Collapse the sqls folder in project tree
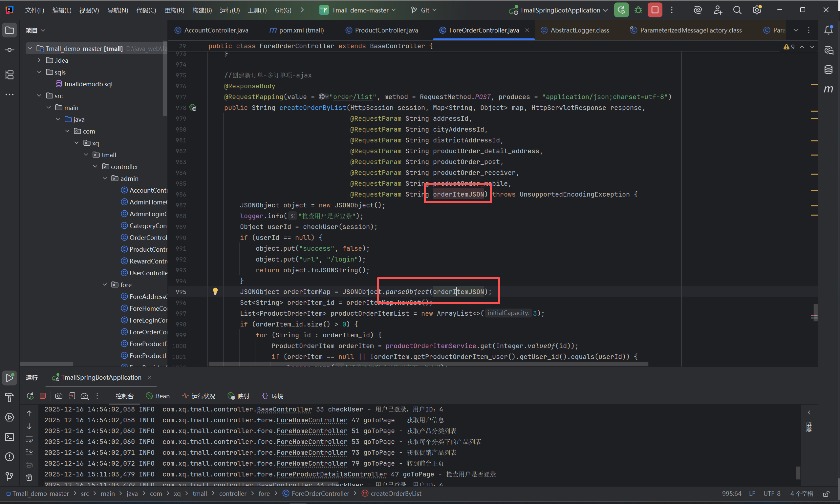Image resolution: width=840 pixels, height=504 pixels. (x=39, y=72)
